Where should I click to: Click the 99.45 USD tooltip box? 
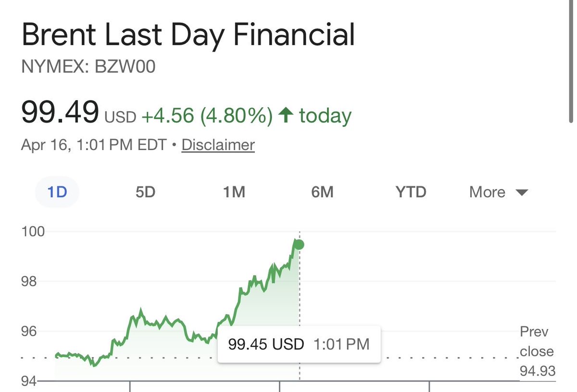(x=299, y=344)
